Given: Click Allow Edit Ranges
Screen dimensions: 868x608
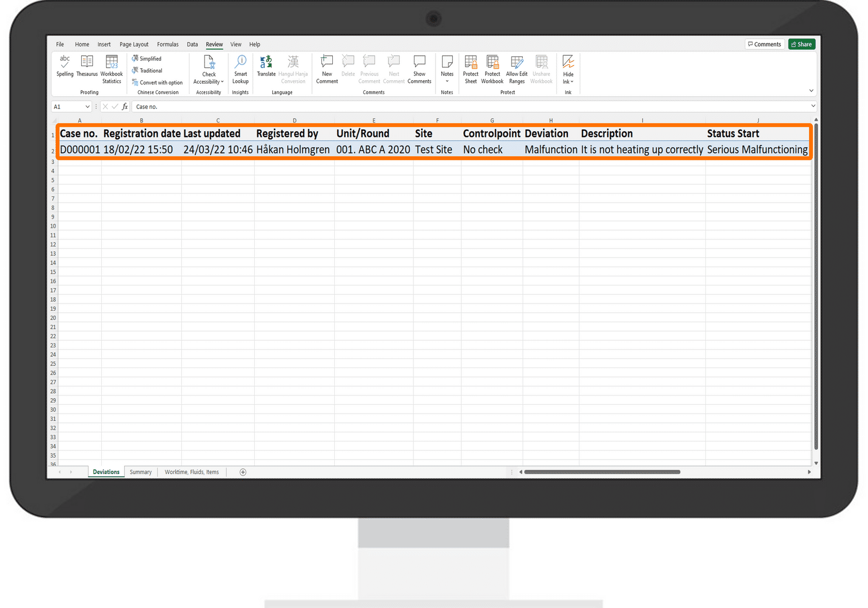Looking at the screenshot, I should (516, 68).
